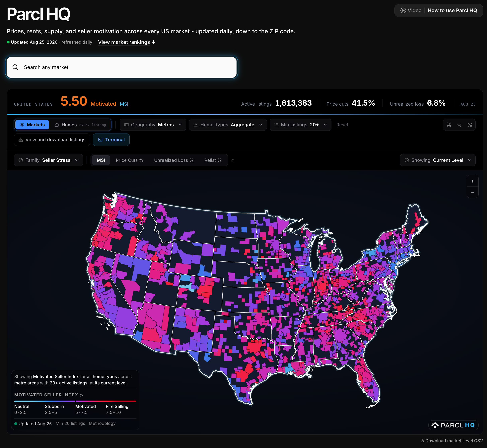Open the Home Types Aggregate dropdown
487x448 pixels.
pyautogui.click(x=228, y=125)
